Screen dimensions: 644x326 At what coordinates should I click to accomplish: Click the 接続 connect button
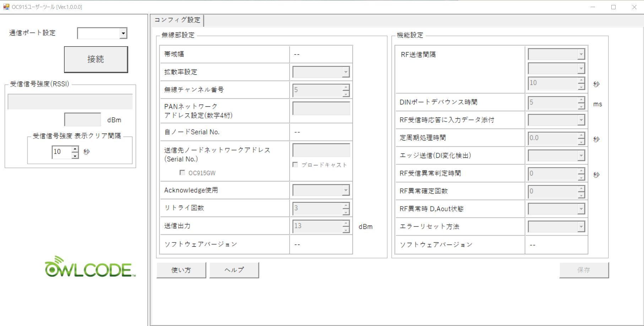pos(96,59)
